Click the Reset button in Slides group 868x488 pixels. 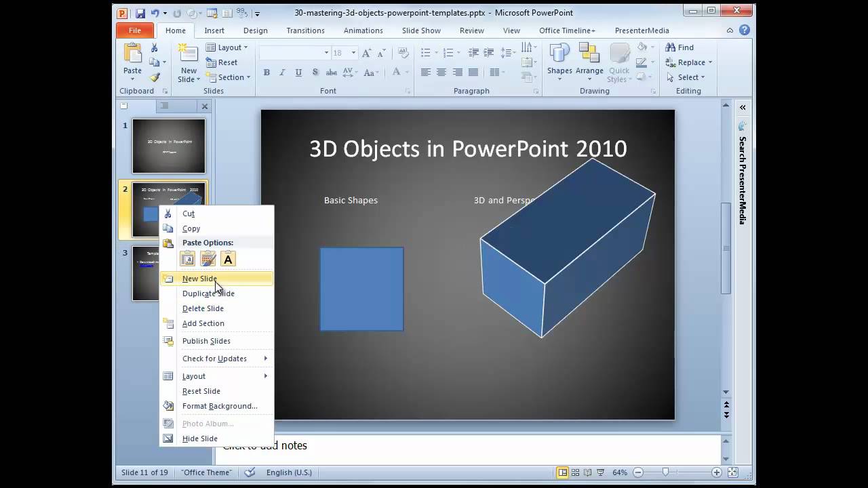[222, 62]
